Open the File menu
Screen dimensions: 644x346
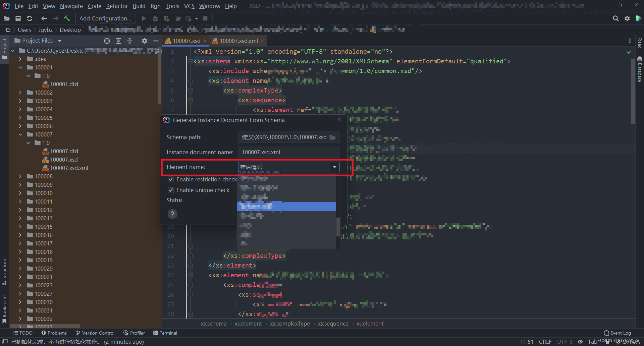pyautogui.click(x=19, y=6)
